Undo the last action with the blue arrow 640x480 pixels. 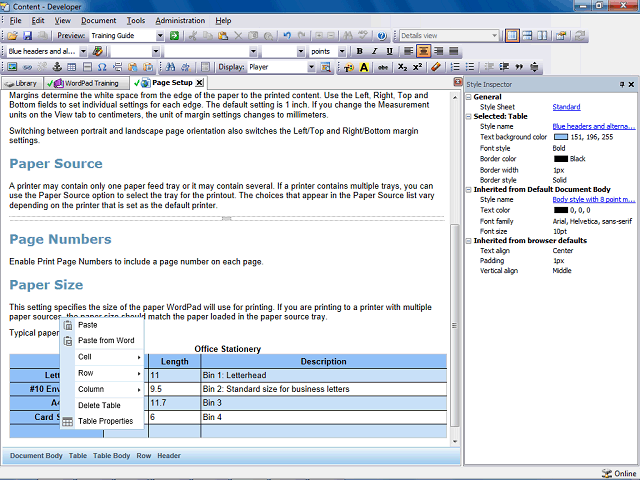287,36
